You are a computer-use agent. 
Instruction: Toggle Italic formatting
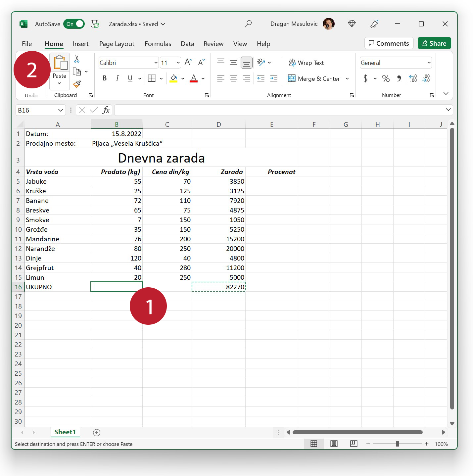coord(117,78)
